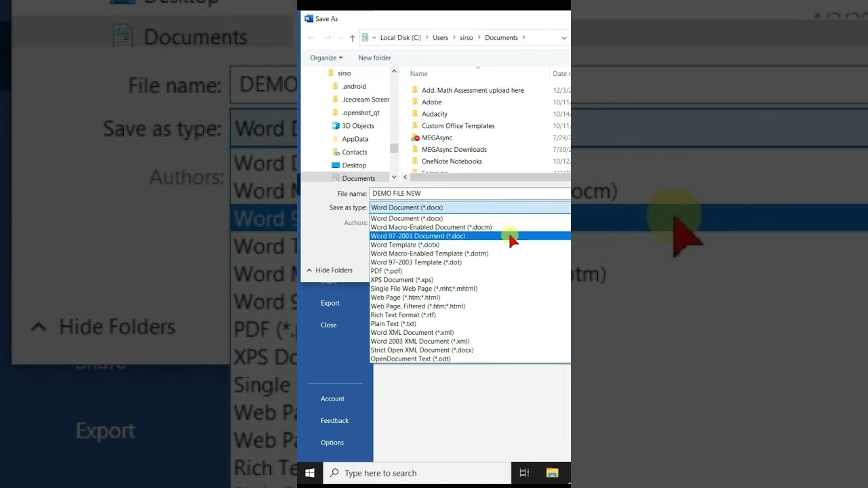The width and height of the screenshot is (868, 488).
Task: Choose Single File Web Page (*.mht;*.mhtml)
Action: point(471,289)
